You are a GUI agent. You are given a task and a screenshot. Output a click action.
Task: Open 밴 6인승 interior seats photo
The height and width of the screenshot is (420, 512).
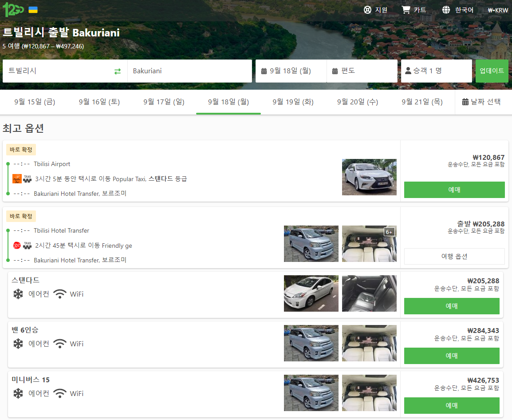(369, 343)
